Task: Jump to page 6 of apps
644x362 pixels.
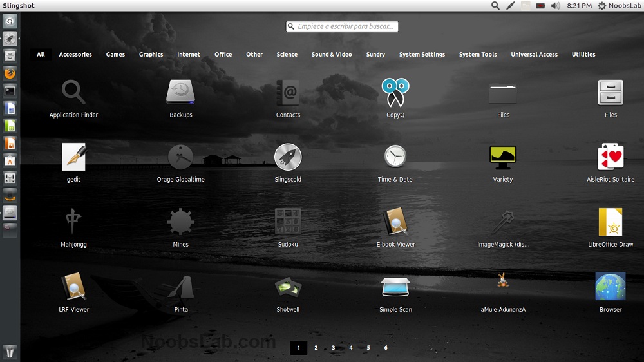Action: [386, 348]
